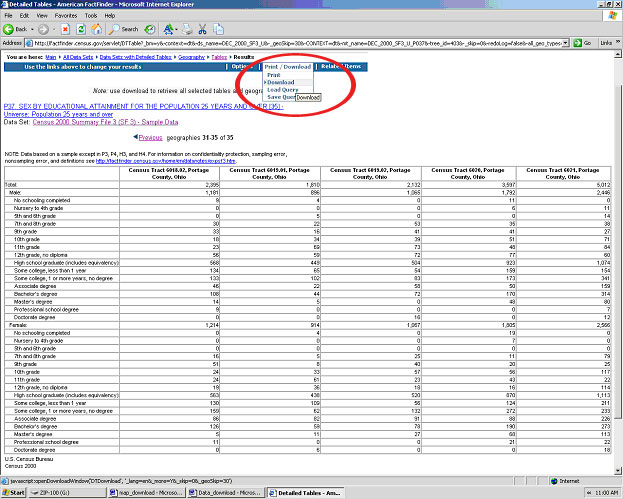Click the Cut scissors icon

coord(203,29)
